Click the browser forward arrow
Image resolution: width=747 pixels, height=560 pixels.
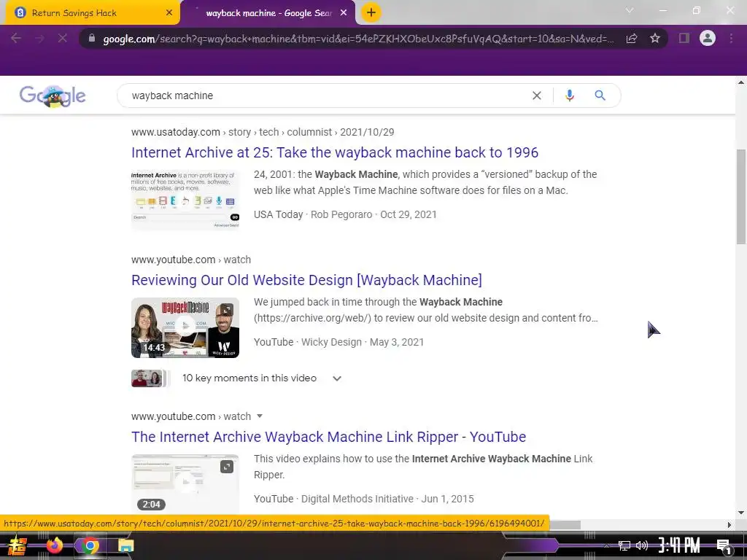[x=39, y=38]
